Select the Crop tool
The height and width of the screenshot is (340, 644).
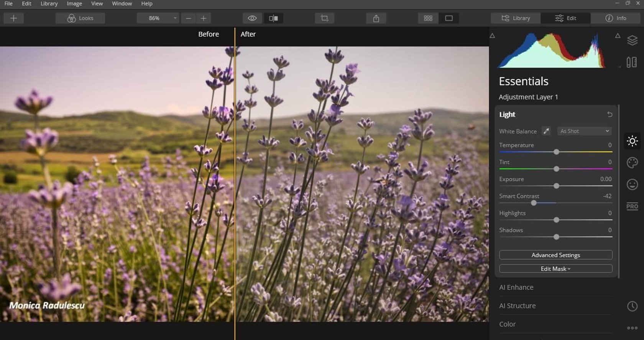[324, 18]
